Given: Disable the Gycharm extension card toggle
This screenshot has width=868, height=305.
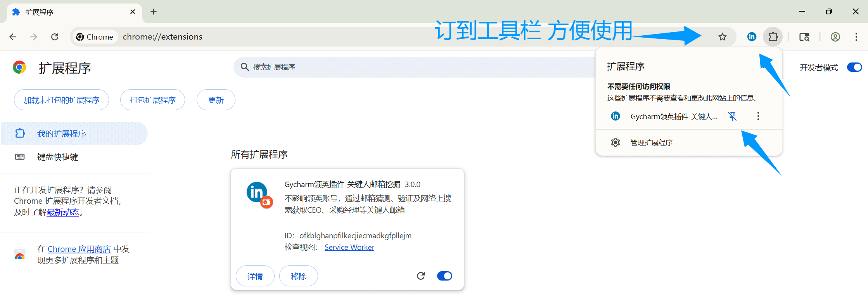Looking at the screenshot, I should click(x=444, y=276).
